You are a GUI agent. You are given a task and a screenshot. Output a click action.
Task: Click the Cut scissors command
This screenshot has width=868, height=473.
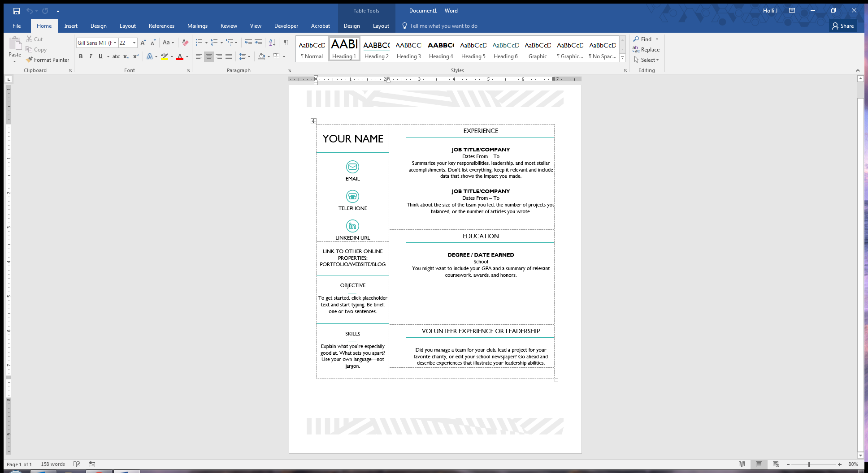tap(34, 39)
